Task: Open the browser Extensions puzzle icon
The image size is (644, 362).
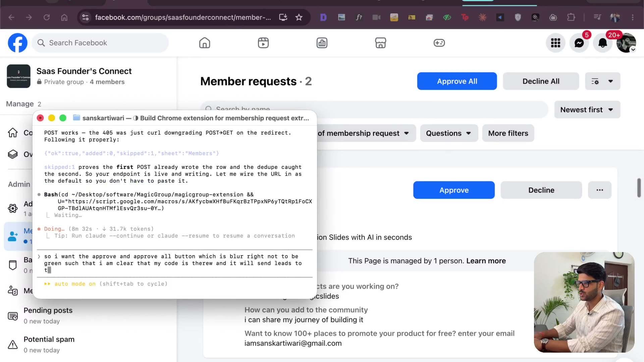Action: [571, 17]
